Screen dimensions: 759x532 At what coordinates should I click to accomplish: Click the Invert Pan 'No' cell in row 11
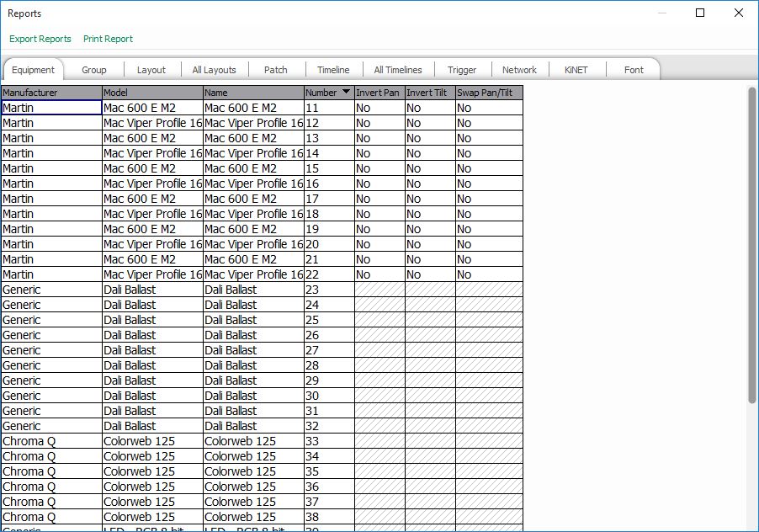point(379,108)
